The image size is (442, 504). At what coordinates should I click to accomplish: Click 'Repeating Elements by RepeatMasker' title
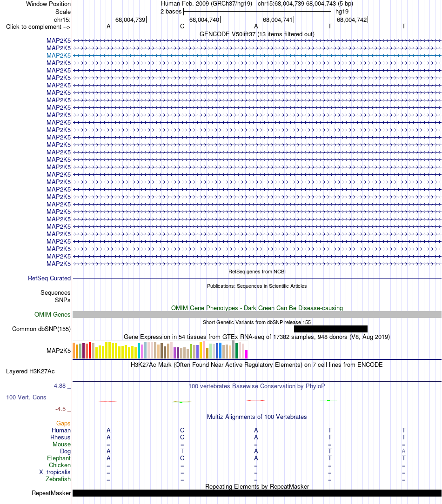[257, 487]
